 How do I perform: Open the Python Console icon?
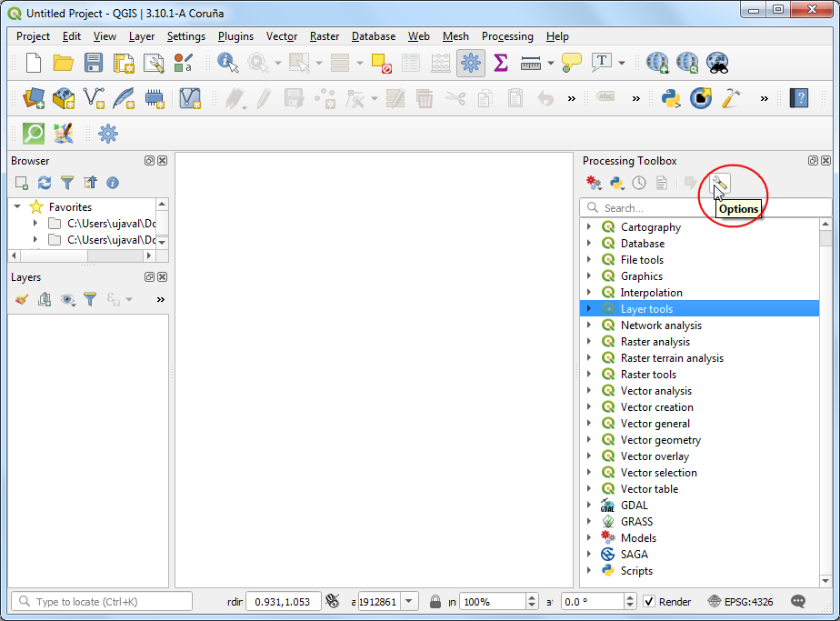tap(671, 98)
